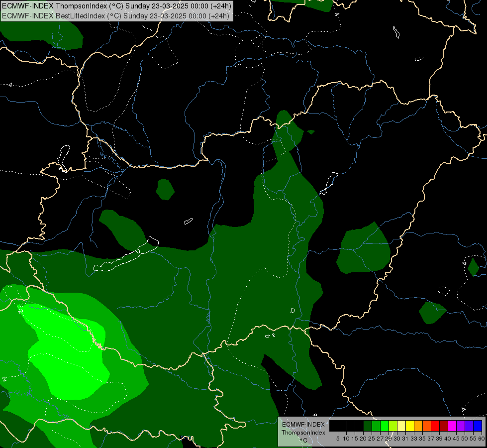Click the ThompsonIndex label in the legend
This screenshot has width=487, height=448.
[303, 433]
